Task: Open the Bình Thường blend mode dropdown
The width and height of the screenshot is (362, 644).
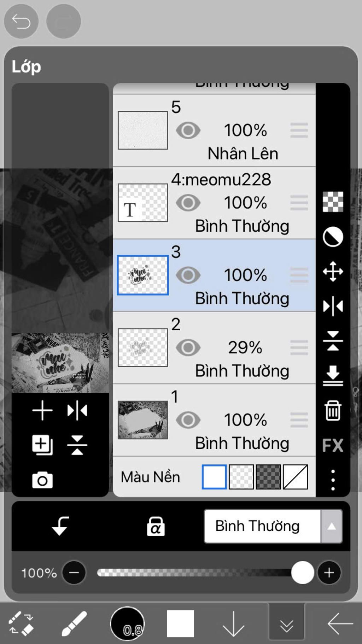Action: (x=273, y=526)
